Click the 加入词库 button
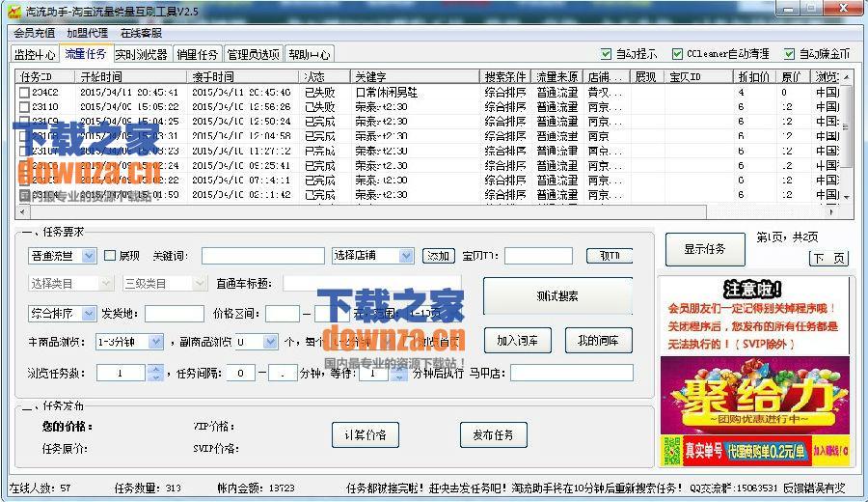Screen dimensions: 868x502 click(x=518, y=340)
